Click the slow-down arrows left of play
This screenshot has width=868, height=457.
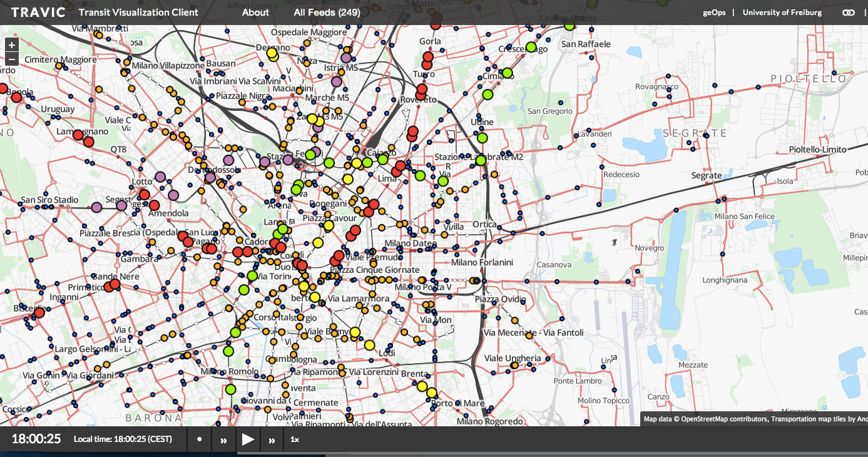[x=223, y=440]
